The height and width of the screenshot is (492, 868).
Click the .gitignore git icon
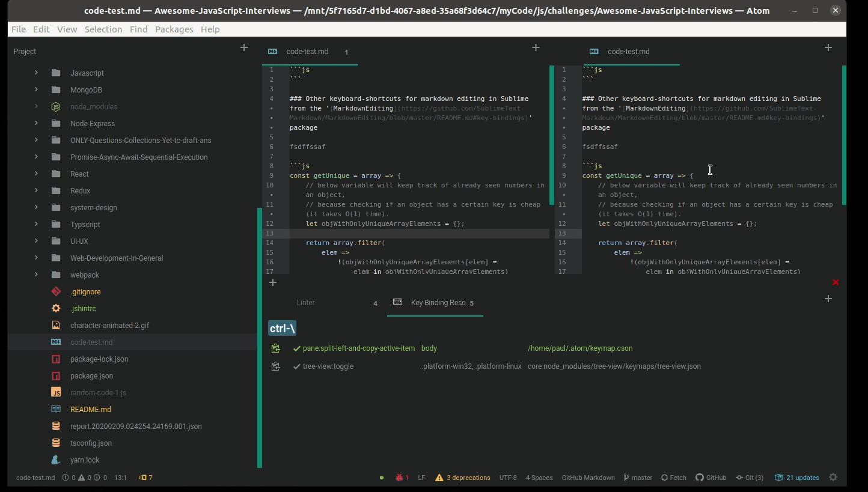(56, 291)
